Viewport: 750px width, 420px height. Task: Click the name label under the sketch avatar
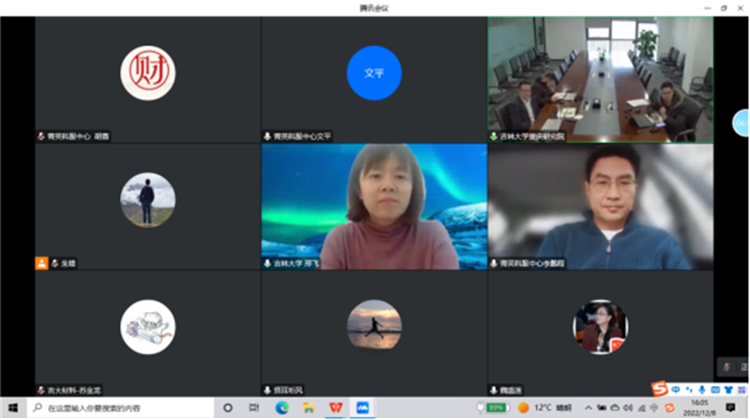(x=74, y=390)
